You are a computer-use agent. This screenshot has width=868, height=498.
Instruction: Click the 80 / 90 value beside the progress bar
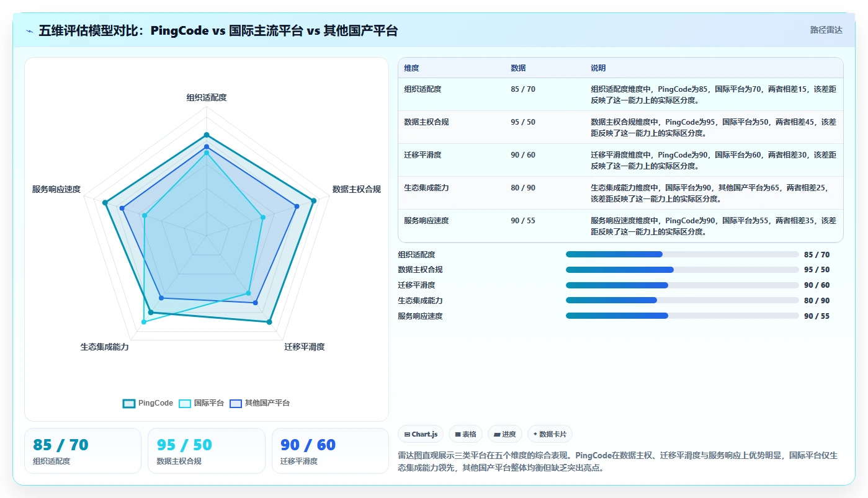click(x=817, y=301)
